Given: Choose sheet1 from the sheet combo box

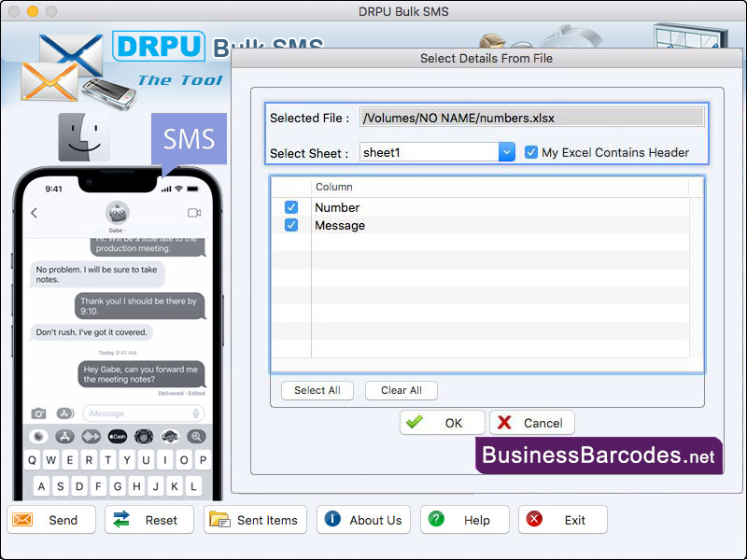Looking at the screenshot, I should click(420, 153).
